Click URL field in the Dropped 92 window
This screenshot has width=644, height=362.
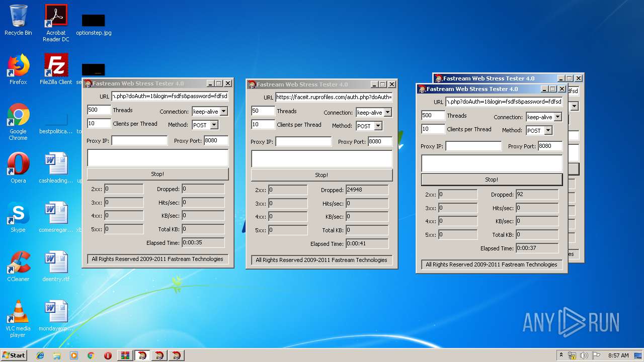click(x=504, y=102)
